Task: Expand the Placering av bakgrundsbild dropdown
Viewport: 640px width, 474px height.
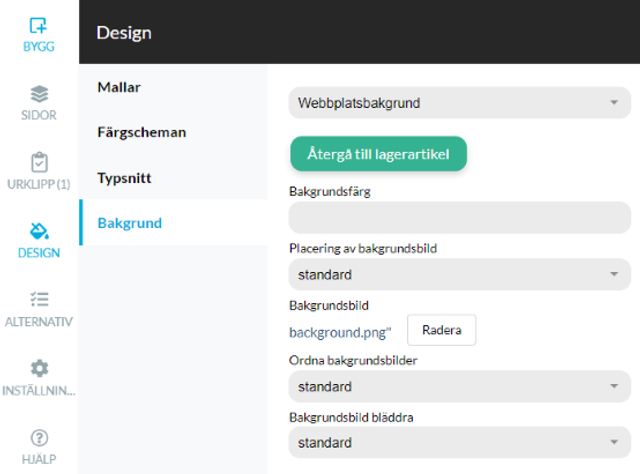Action: click(x=460, y=274)
